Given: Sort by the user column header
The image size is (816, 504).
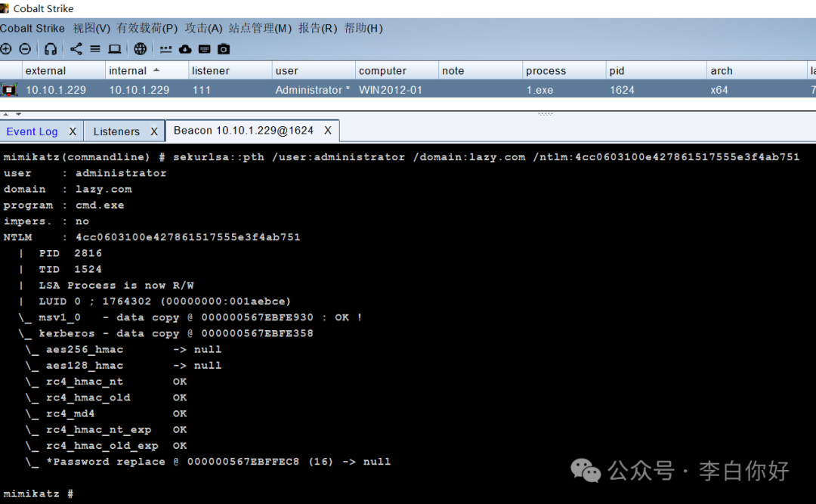Looking at the screenshot, I should click(x=314, y=70).
